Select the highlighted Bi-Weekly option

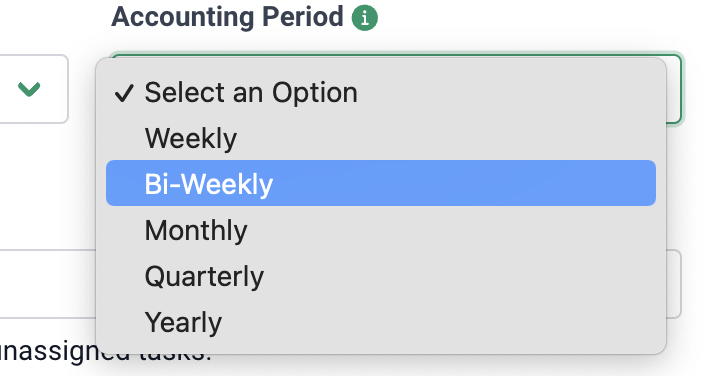[380, 183]
